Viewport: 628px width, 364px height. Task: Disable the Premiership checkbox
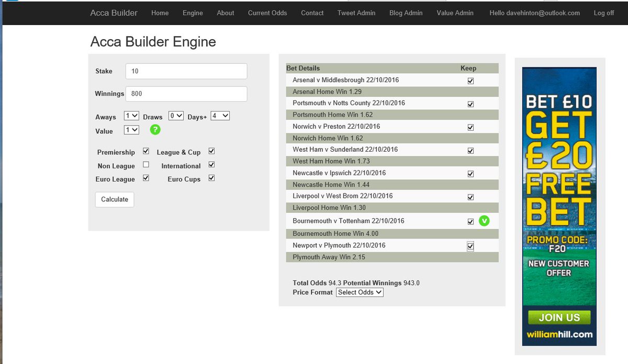coord(146,151)
